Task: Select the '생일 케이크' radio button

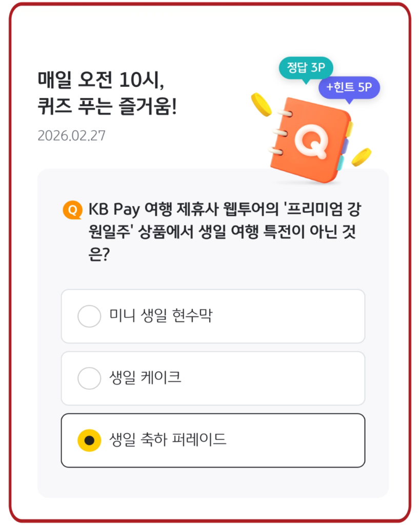Action: [x=89, y=378]
